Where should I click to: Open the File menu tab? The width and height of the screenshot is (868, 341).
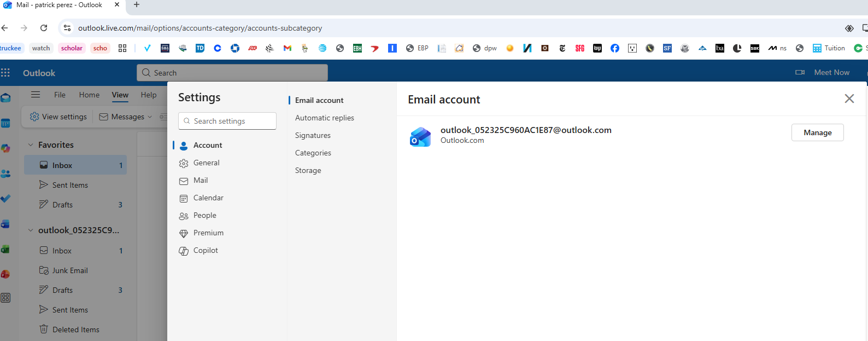coord(60,95)
